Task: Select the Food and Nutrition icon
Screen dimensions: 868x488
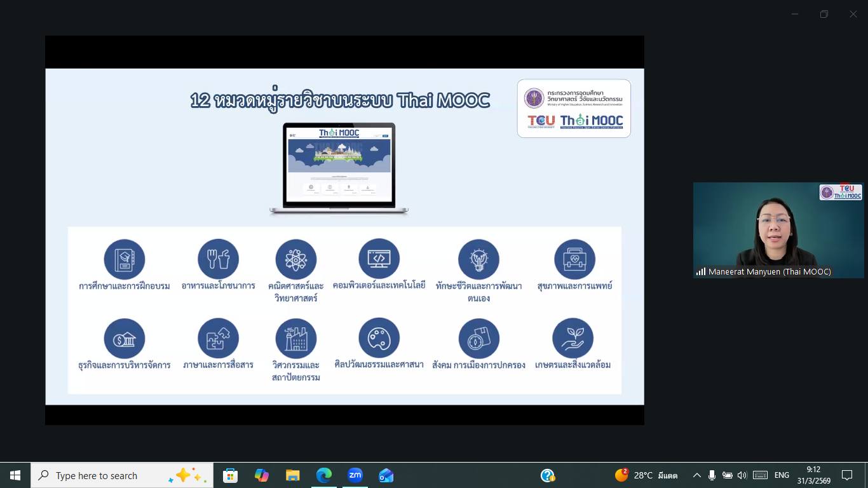Action: (218, 259)
